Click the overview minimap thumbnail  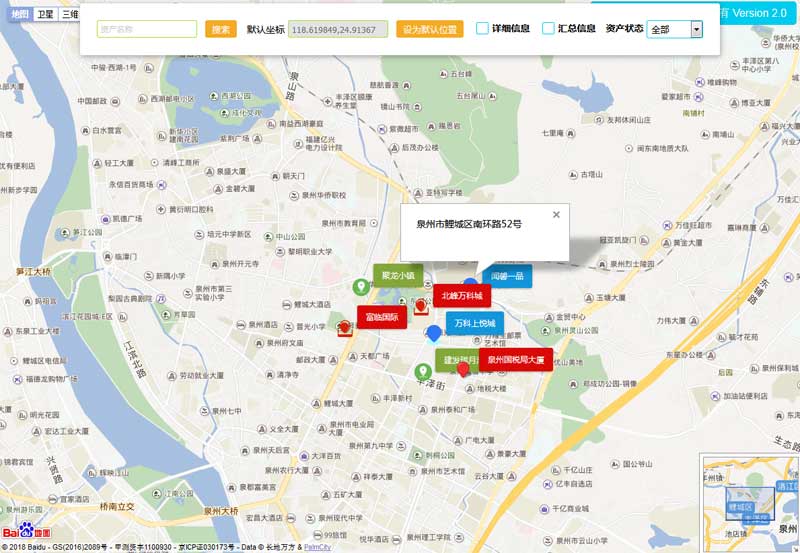pos(749,502)
